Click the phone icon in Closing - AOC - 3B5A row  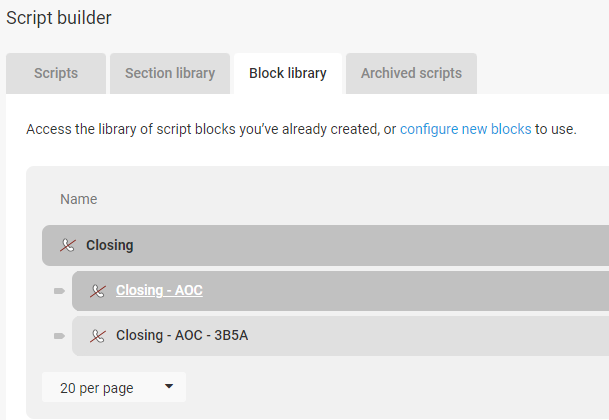[98, 336]
